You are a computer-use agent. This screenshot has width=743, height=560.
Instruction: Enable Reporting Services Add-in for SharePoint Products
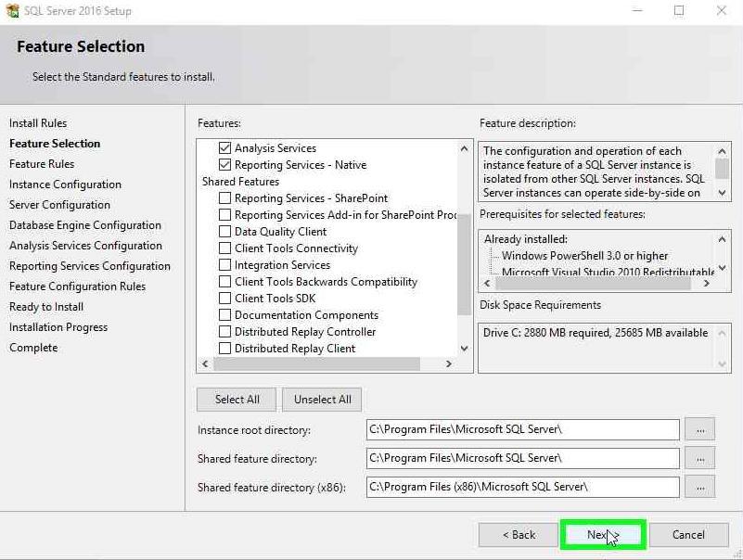click(x=224, y=214)
